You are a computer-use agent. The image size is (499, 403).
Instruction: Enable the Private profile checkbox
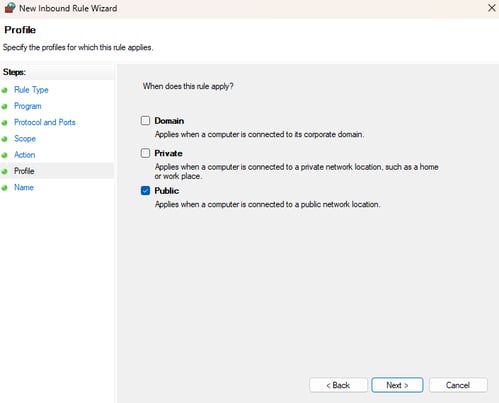(x=145, y=153)
